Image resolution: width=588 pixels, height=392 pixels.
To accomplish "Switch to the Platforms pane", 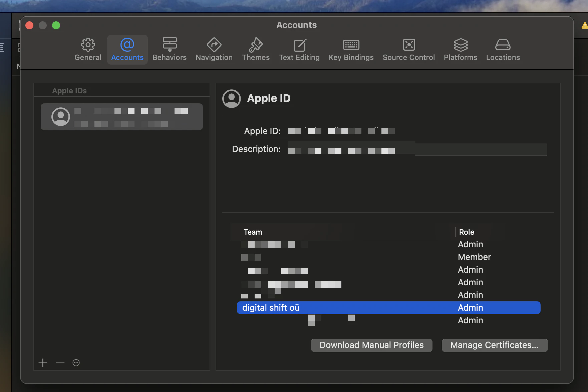I will click(460, 49).
